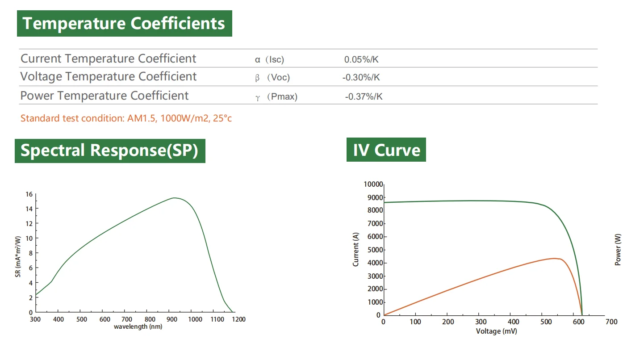Click the γ (Pmax) symbol

click(276, 96)
